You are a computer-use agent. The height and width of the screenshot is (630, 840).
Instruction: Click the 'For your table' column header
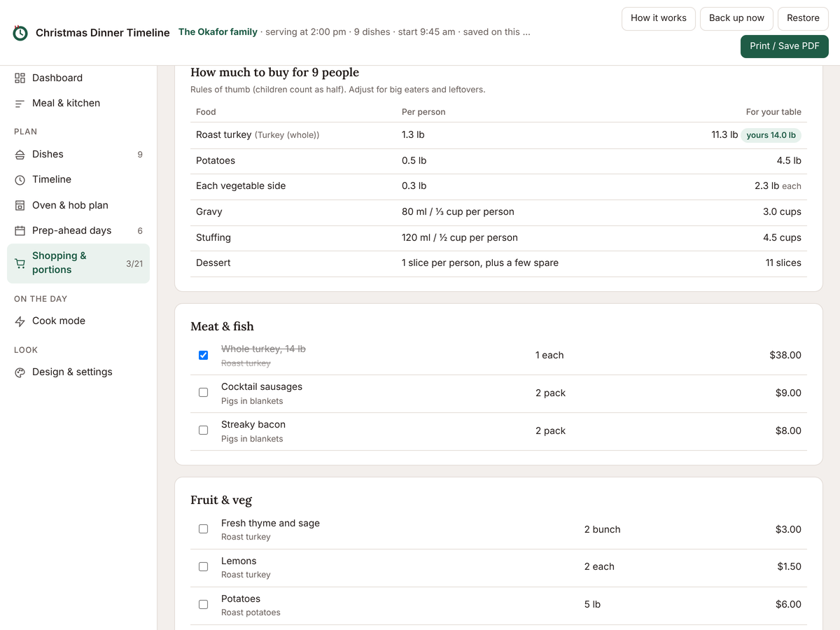(773, 112)
